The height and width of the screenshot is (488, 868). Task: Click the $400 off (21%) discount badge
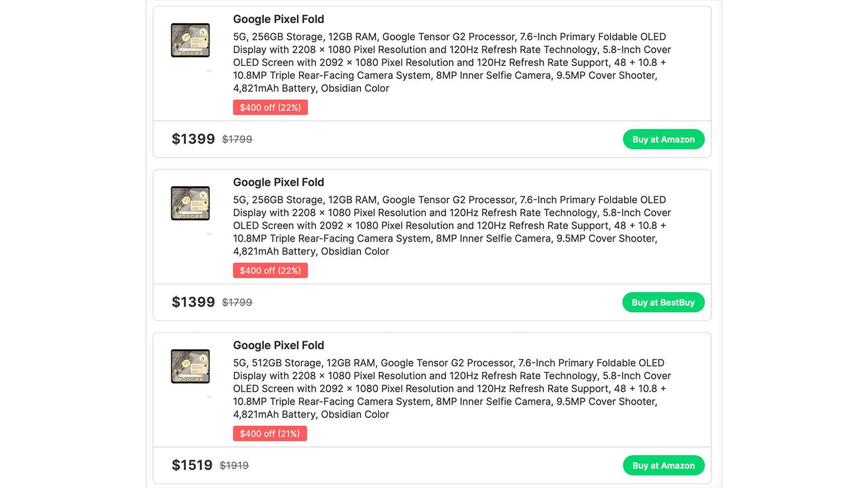click(x=270, y=434)
